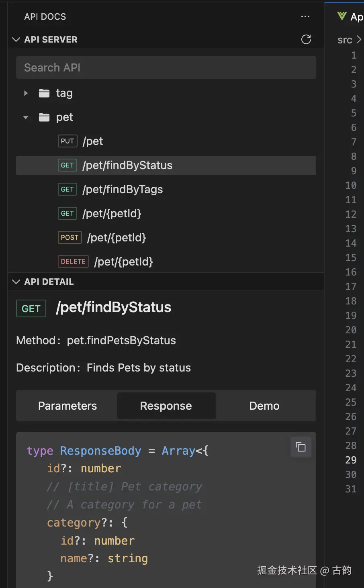Select the GET /pet/findByStatus endpoint

point(127,165)
